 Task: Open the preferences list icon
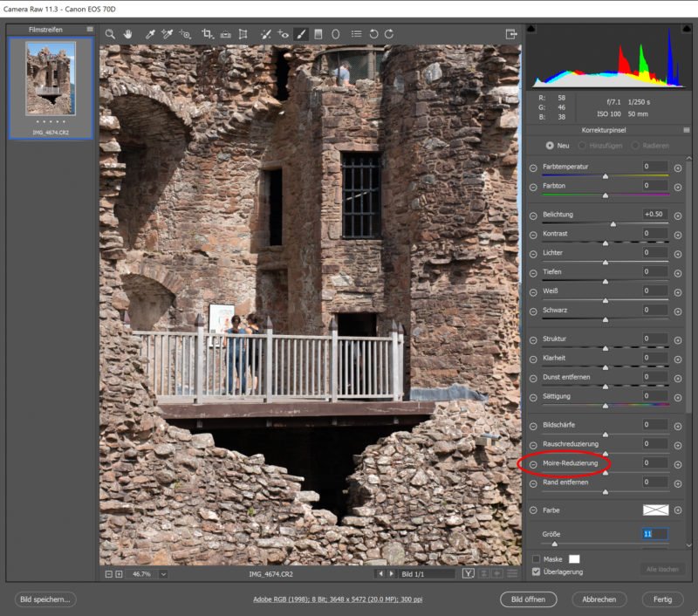356,34
